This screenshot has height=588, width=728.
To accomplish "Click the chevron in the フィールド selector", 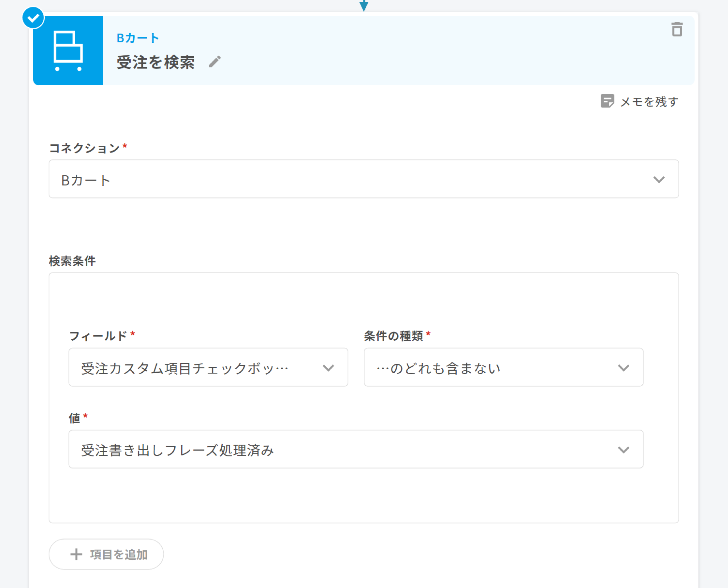I will coord(328,368).
